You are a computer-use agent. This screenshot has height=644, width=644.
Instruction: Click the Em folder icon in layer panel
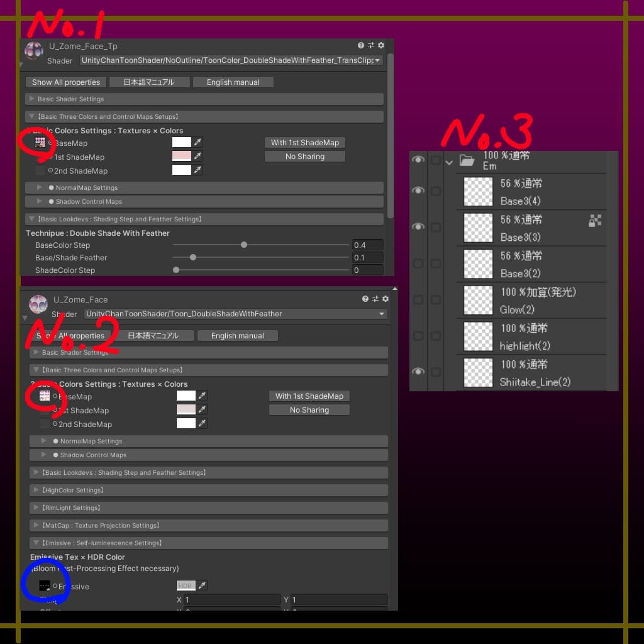click(467, 160)
